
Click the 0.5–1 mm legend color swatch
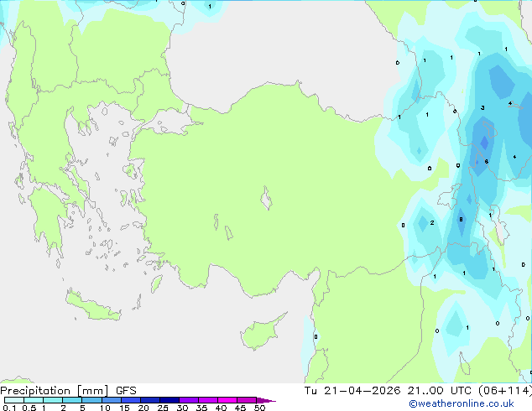pos(34,400)
